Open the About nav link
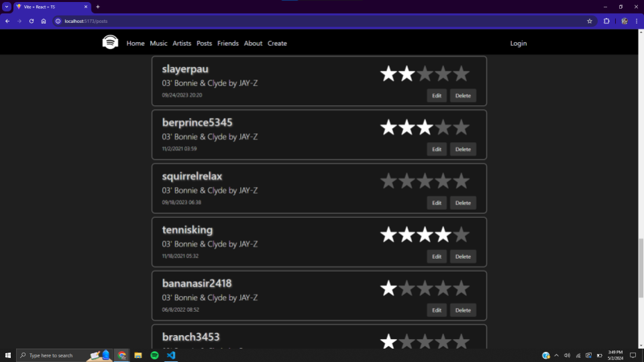The height and width of the screenshot is (362, 644). pos(253,43)
